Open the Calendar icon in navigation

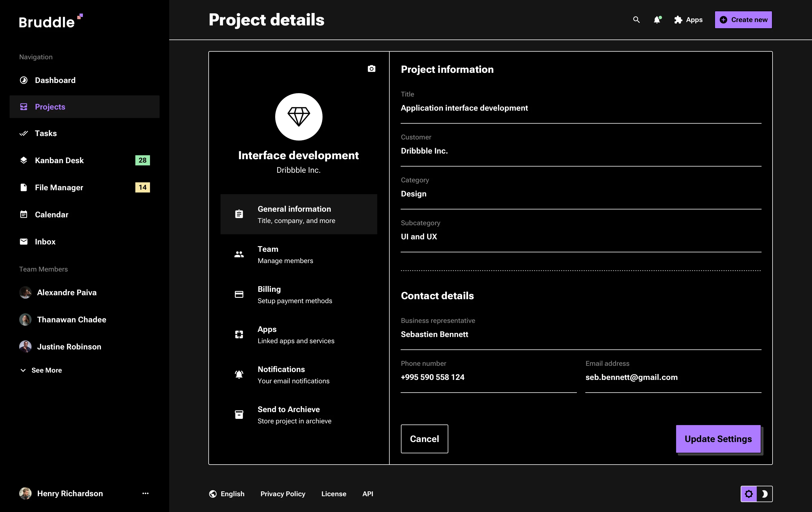[23, 214]
